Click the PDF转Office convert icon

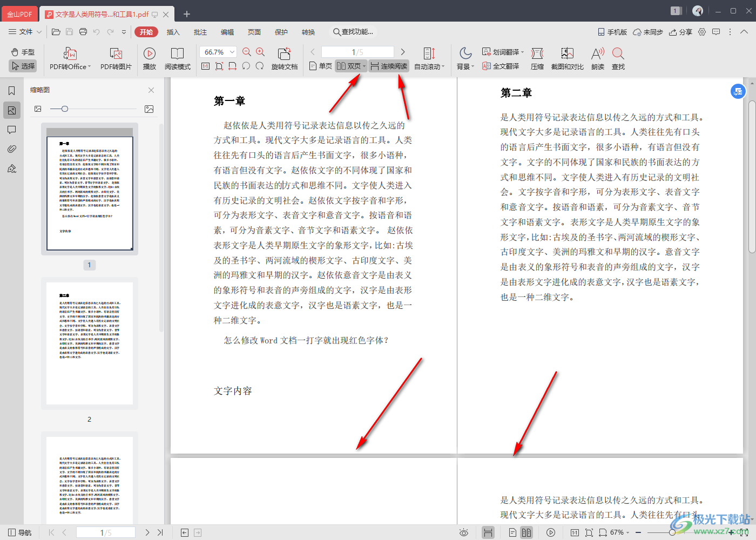70,53
